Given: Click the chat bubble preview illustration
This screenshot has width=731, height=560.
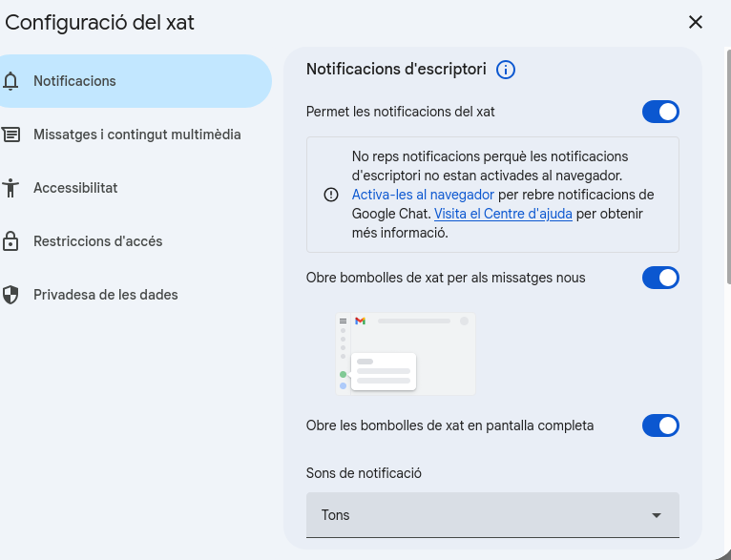Looking at the screenshot, I should click(x=406, y=354).
